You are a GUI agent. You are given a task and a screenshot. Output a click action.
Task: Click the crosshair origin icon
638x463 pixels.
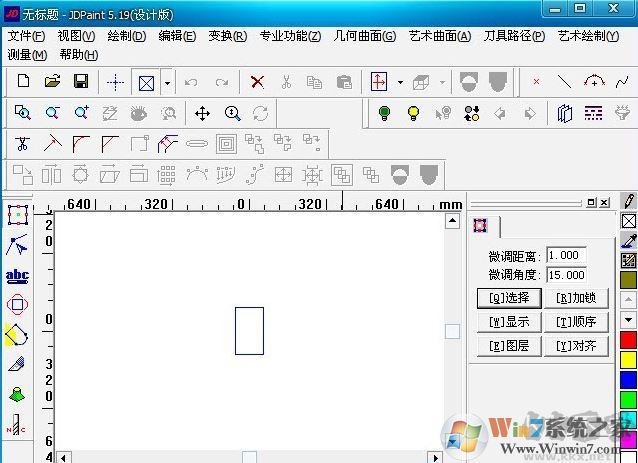[116, 83]
